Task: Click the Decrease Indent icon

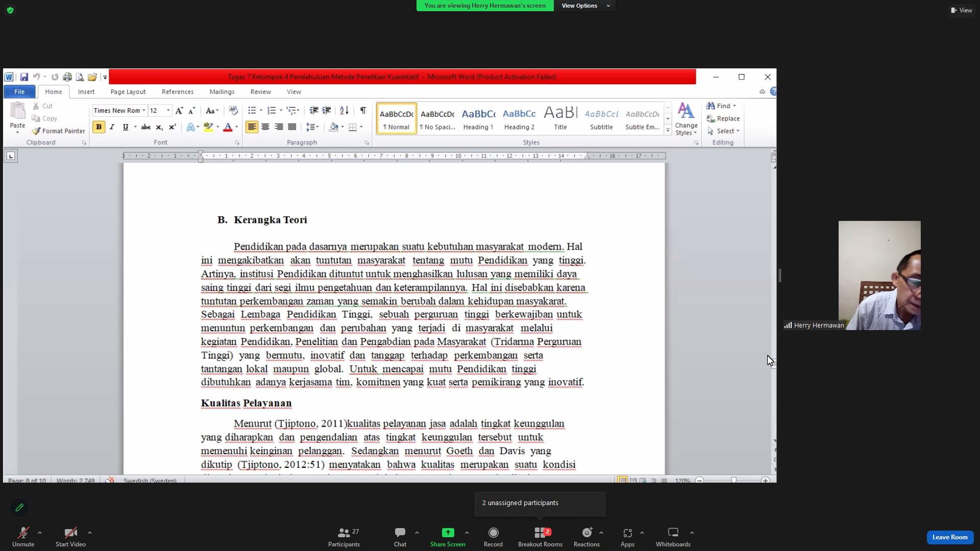Action: click(x=314, y=110)
